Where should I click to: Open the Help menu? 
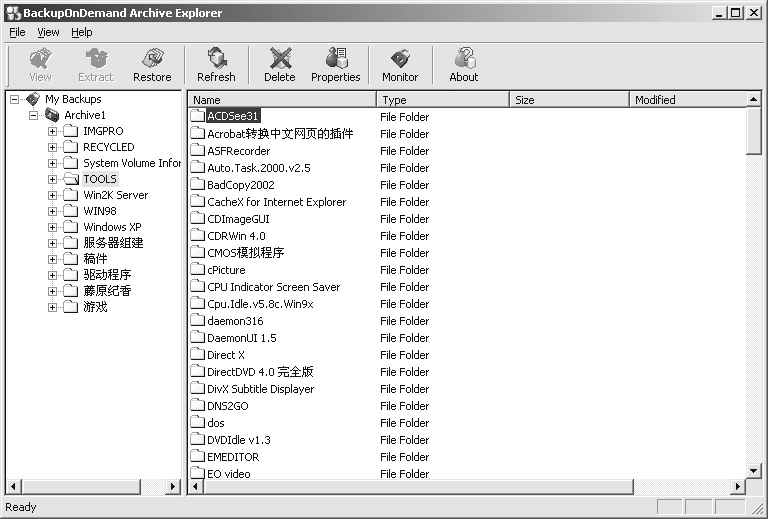tap(81, 32)
